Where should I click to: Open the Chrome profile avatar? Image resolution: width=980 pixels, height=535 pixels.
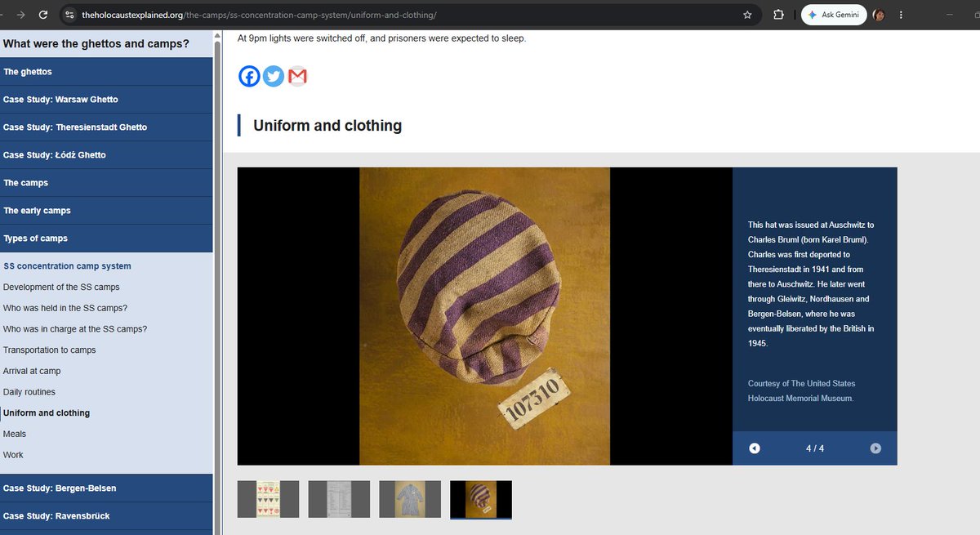pos(880,15)
